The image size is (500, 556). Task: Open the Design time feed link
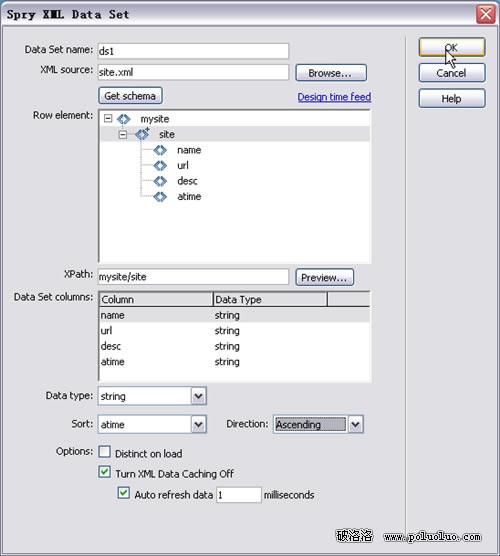[334, 97]
